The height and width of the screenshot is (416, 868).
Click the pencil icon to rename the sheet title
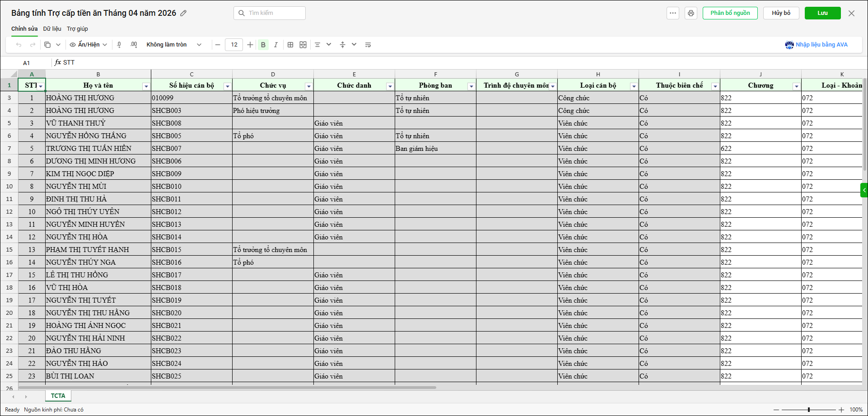pyautogui.click(x=183, y=13)
